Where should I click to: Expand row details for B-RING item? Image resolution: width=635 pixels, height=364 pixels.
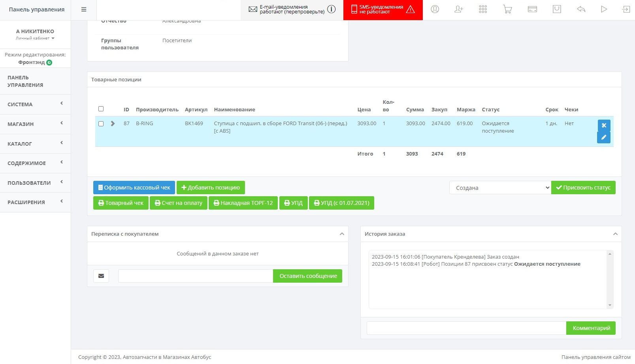pos(113,124)
